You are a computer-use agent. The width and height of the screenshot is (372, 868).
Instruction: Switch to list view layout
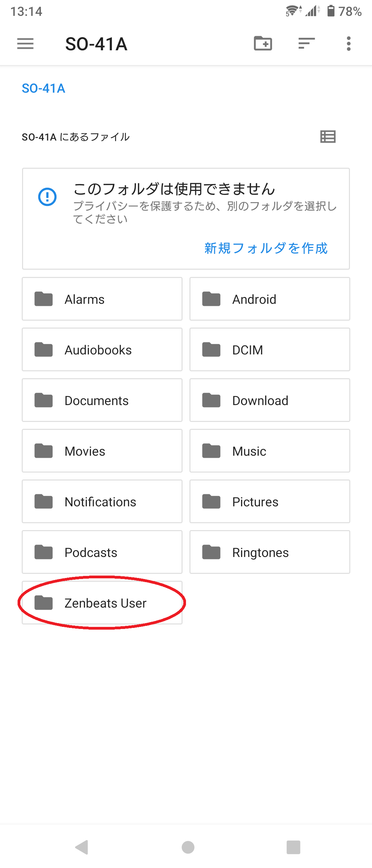click(x=328, y=137)
